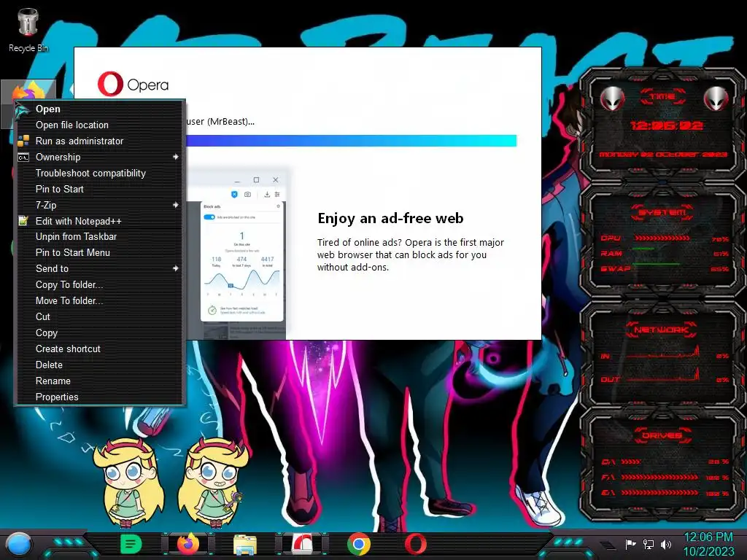Click the right alien head on the Time widget
Screen dimensions: 747x560
coord(716,98)
